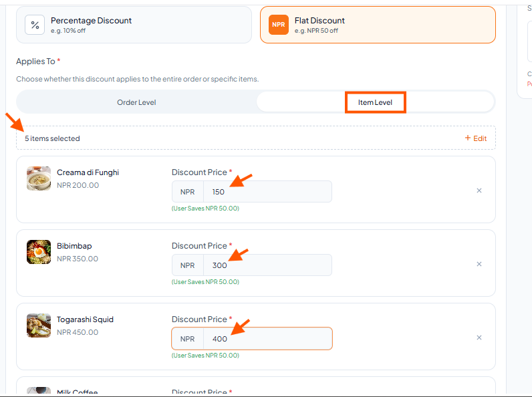The width and height of the screenshot is (532, 397).
Task: Click Creama di Funghi discount price field
Action: 267,192
